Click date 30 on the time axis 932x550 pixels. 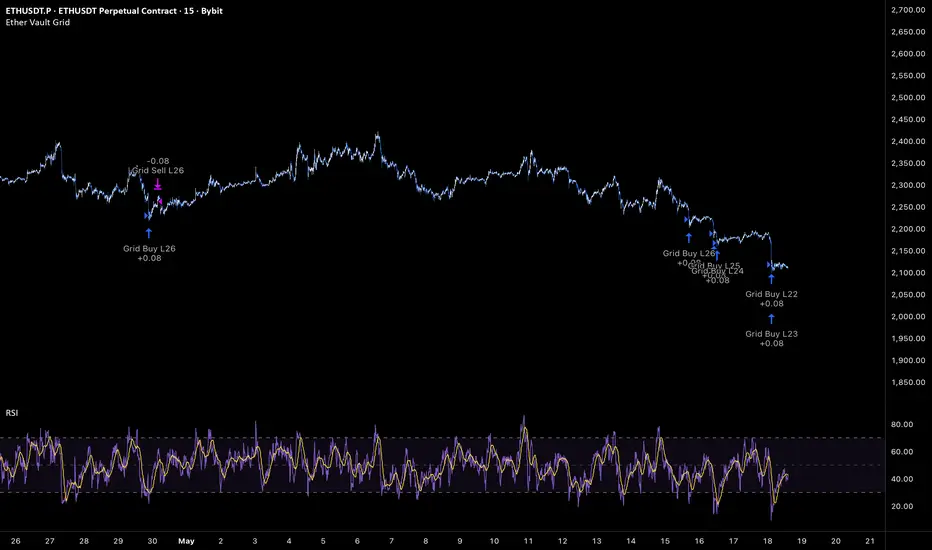click(x=152, y=541)
